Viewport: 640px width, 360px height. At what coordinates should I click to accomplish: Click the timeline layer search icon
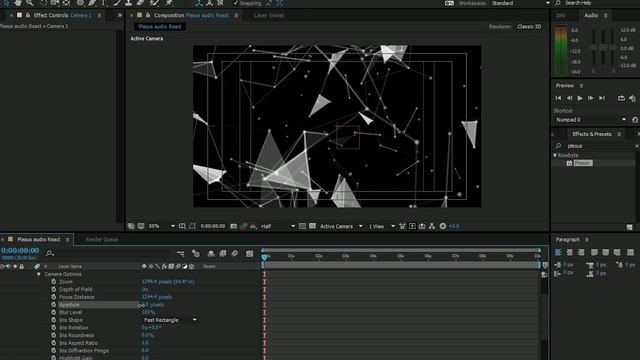point(50,253)
